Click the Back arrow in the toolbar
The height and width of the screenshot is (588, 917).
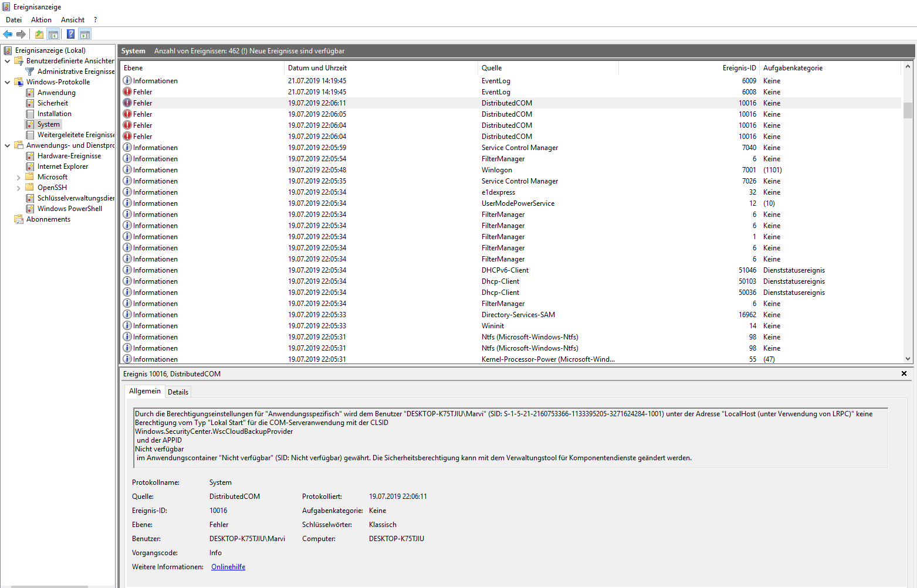(x=8, y=34)
